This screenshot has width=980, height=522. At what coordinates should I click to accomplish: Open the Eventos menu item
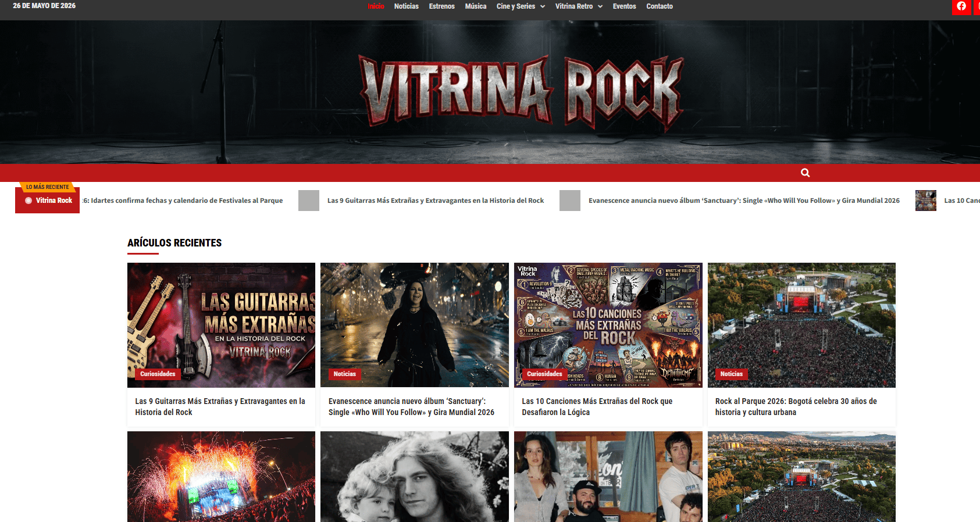[624, 6]
